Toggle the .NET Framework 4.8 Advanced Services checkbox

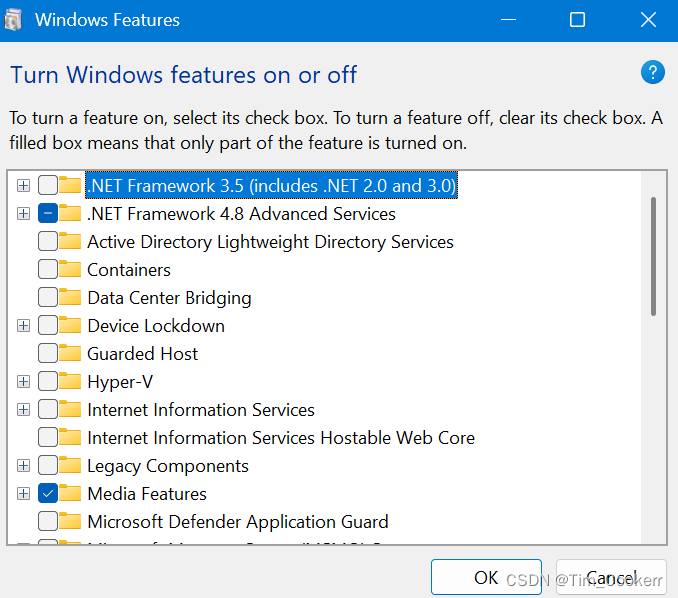click(48, 214)
